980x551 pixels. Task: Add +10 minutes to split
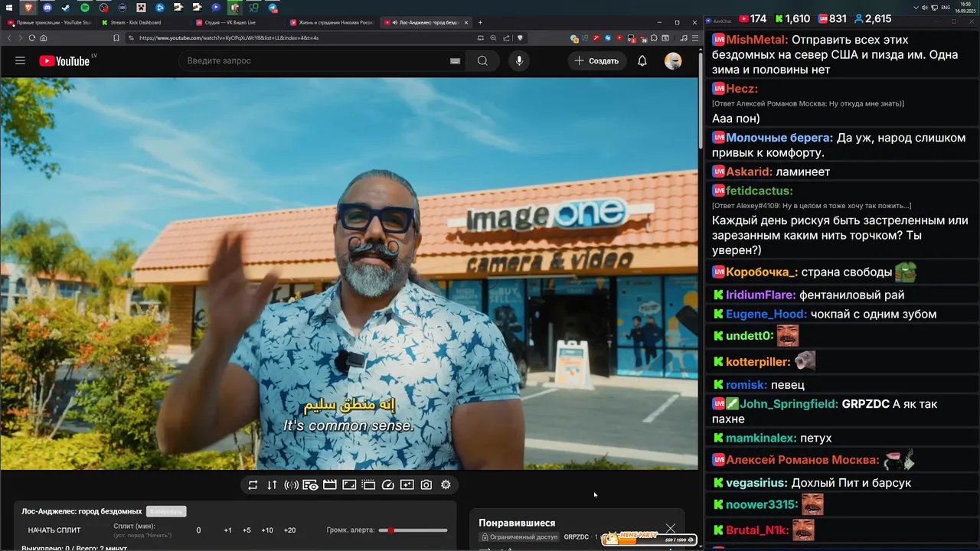(267, 530)
